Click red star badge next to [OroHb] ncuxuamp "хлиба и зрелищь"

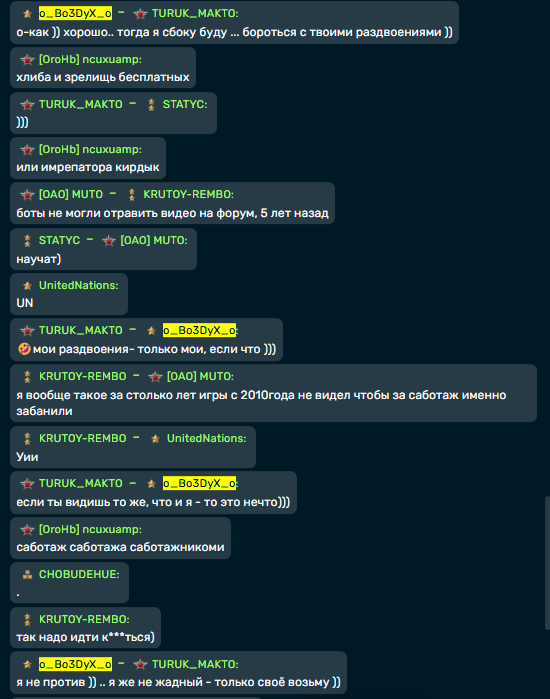[x=27, y=59]
